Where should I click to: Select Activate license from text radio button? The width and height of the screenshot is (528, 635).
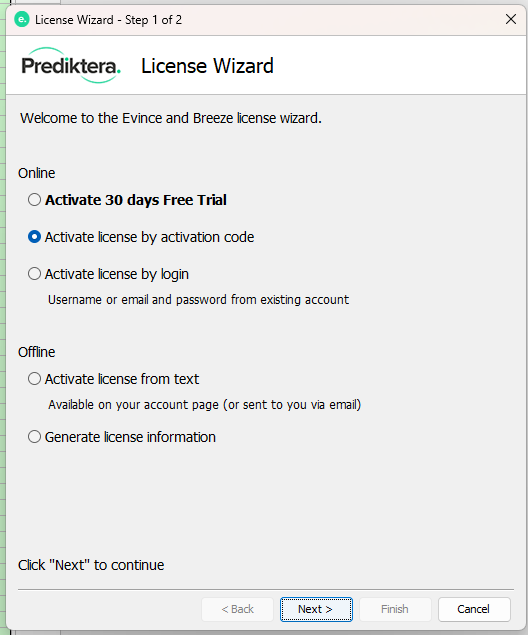coord(34,379)
